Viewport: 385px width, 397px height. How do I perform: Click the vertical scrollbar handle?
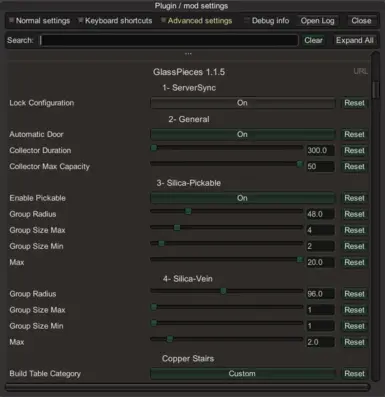[x=376, y=90]
